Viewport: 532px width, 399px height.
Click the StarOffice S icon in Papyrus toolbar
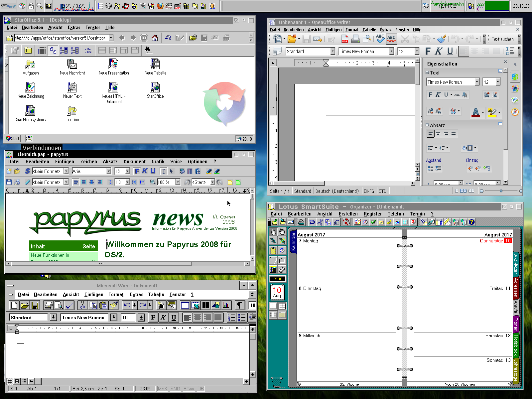click(28, 171)
